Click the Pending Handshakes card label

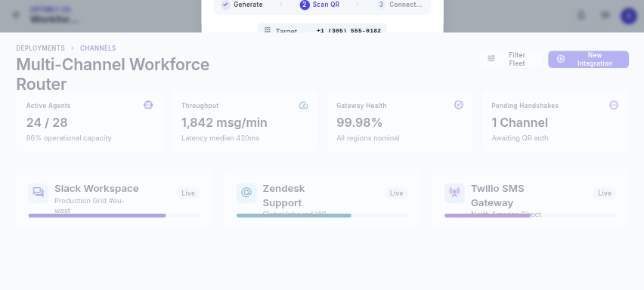point(525,106)
